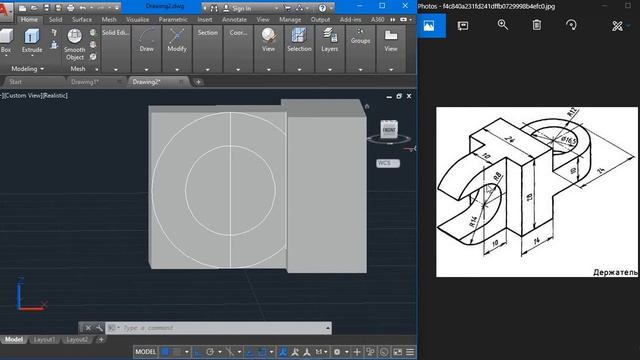
Task: Add new layout with plus button
Action: click(x=101, y=340)
